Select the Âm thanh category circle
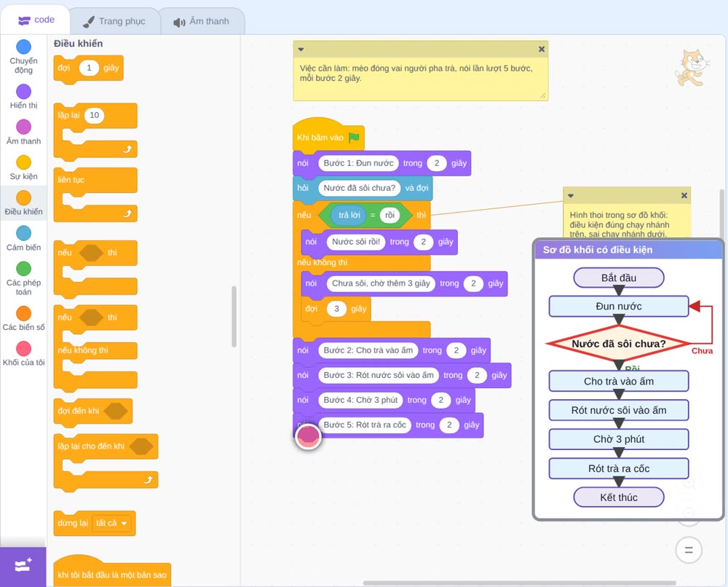The width and height of the screenshot is (728, 587). 24,127
